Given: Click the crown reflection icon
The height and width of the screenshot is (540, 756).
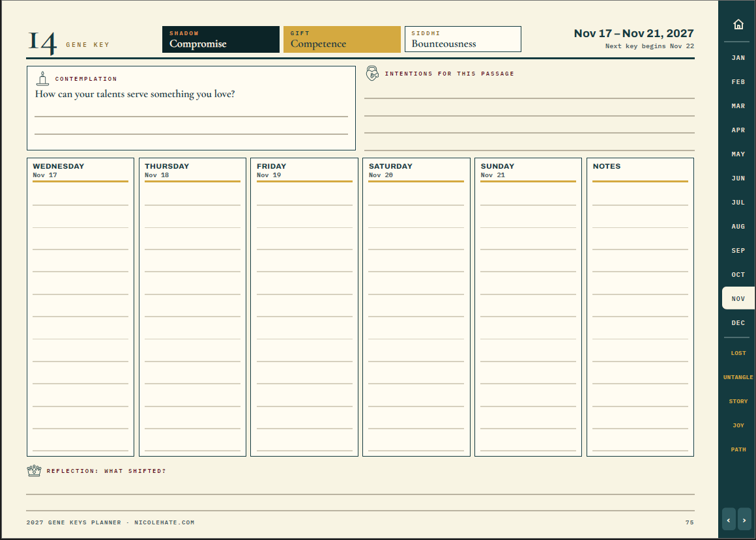Looking at the screenshot, I should (x=35, y=471).
